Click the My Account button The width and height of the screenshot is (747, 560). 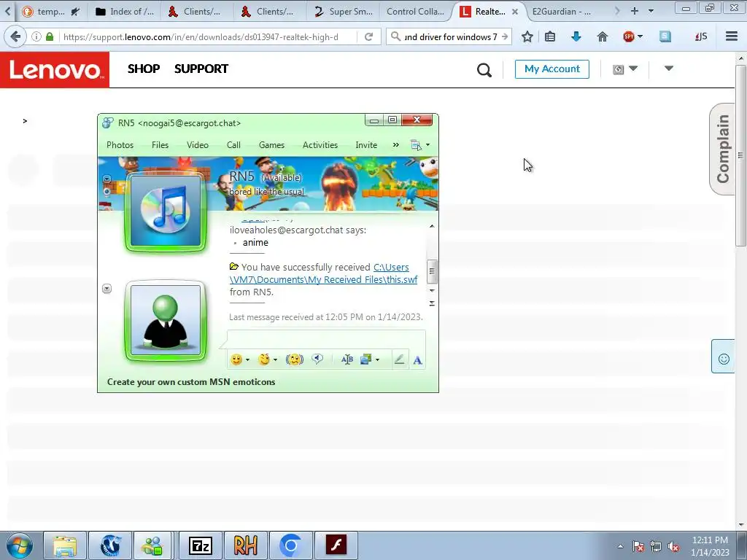552,69
